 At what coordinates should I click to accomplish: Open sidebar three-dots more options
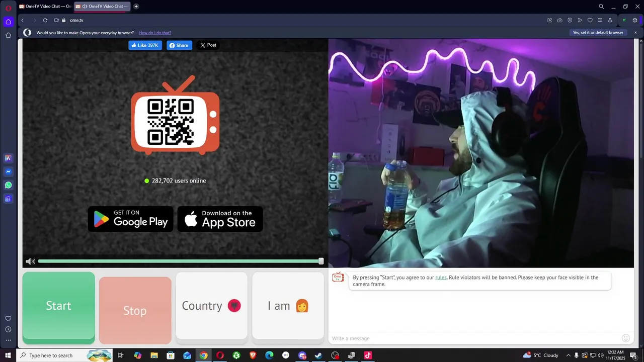8,340
